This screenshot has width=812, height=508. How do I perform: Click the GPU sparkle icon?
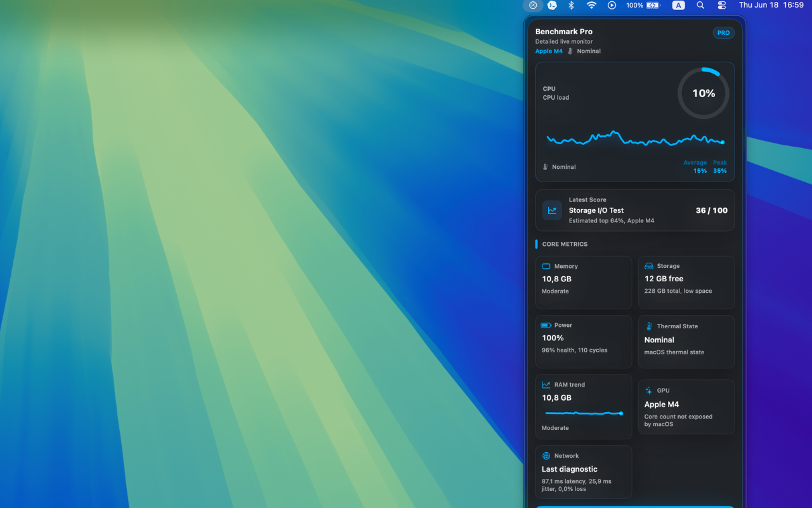pyautogui.click(x=649, y=391)
